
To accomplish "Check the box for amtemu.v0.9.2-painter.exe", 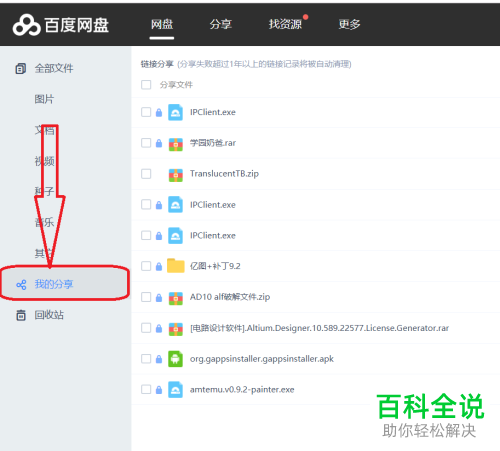I will pyautogui.click(x=146, y=389).
